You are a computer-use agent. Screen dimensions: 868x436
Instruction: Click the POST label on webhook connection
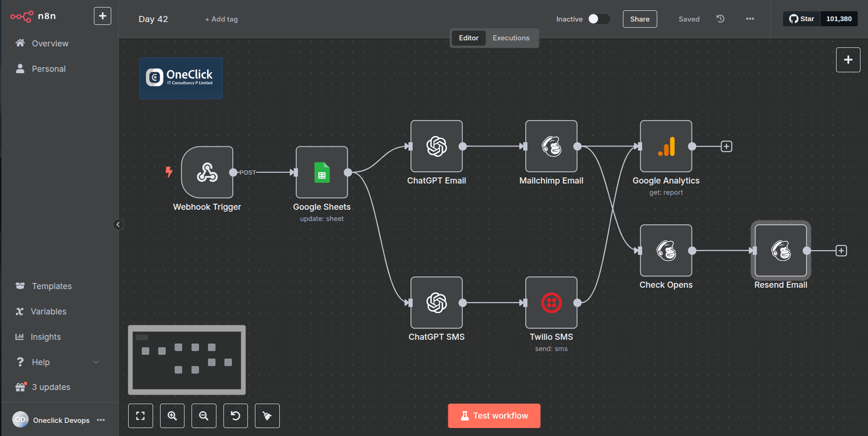[247, 172]
